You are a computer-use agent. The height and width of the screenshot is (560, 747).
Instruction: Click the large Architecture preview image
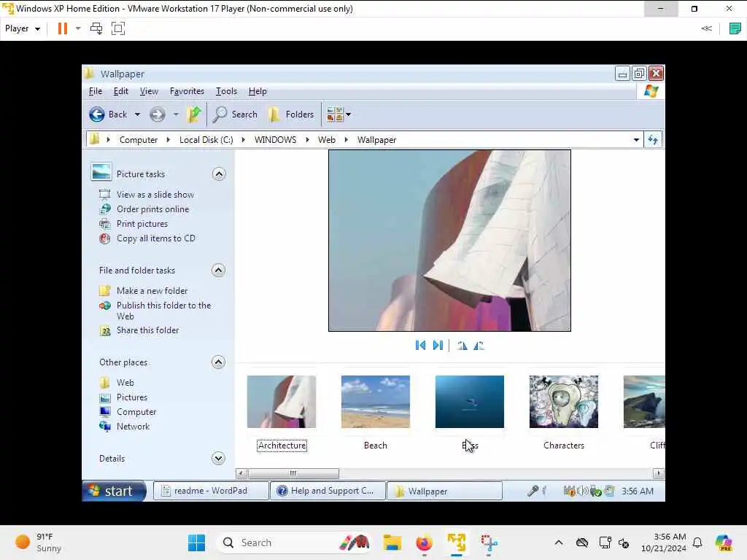pos(449,241)
